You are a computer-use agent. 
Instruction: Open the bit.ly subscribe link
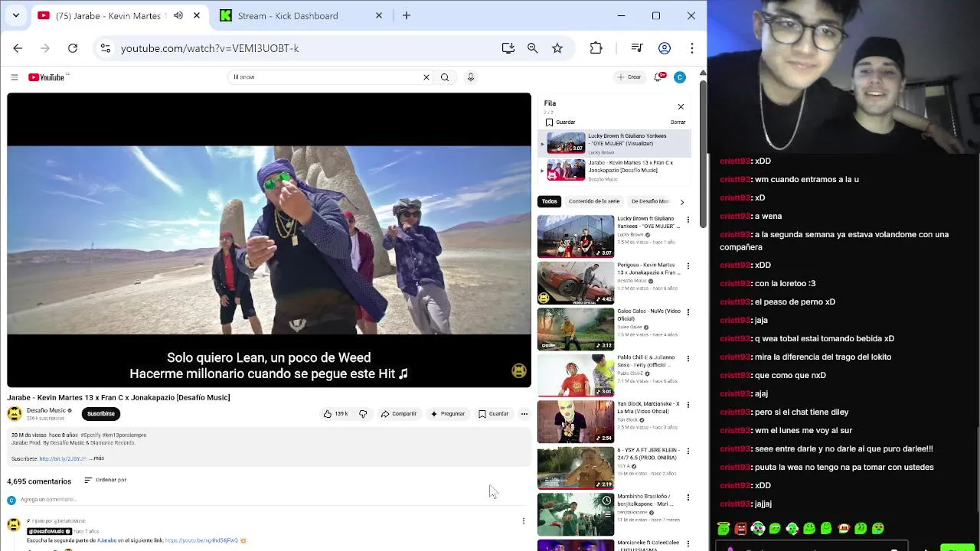coord(63,458)
